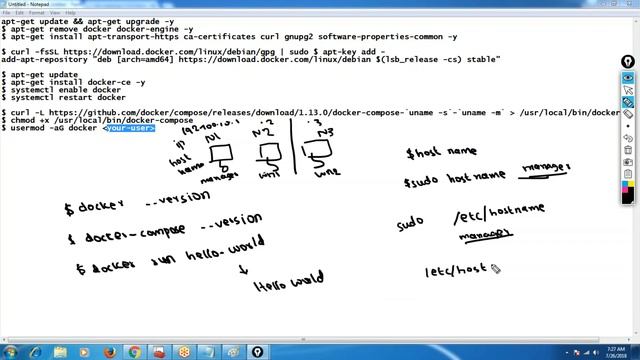Open the network tray icon

tap(587, 353)
